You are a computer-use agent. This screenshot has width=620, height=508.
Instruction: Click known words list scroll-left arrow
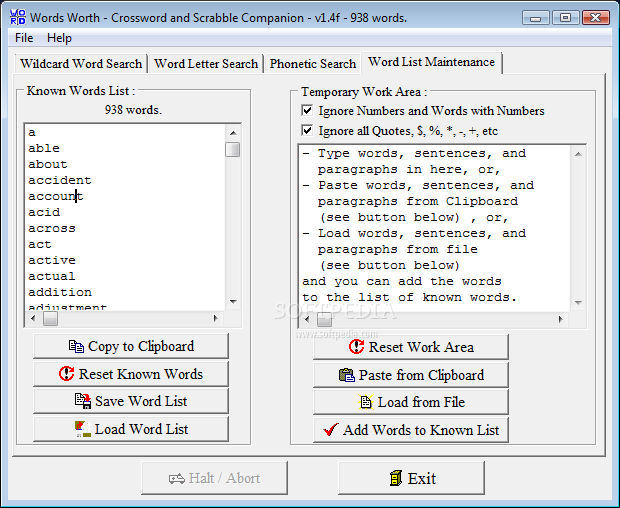pyautogui.click(x=33, y=318)
